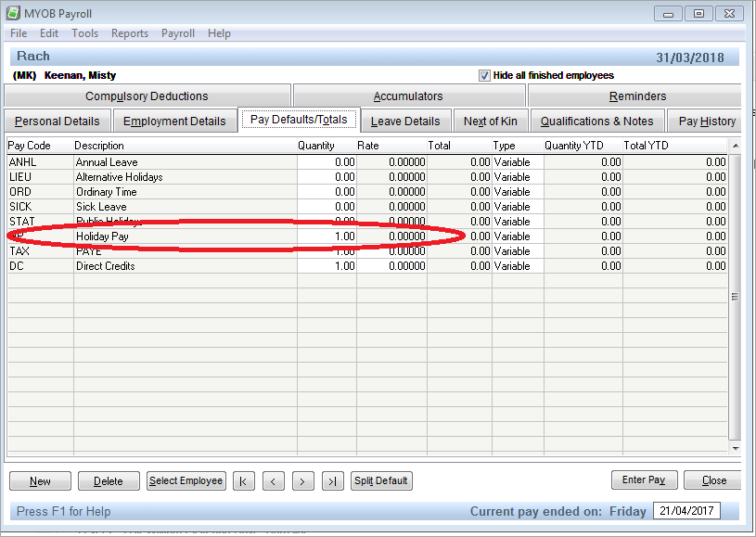Click the pay ended date field 21/04/2017
This screenshot has width=756, height=537.
686,510
